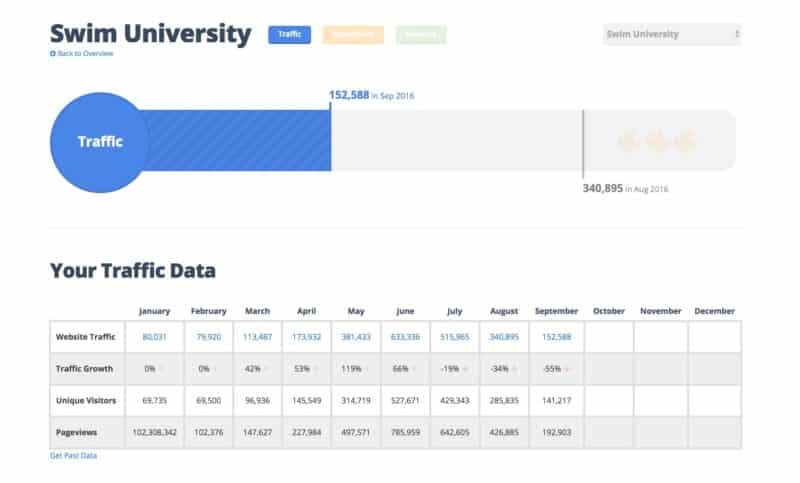Click the March column header

(x=257, y=311)
